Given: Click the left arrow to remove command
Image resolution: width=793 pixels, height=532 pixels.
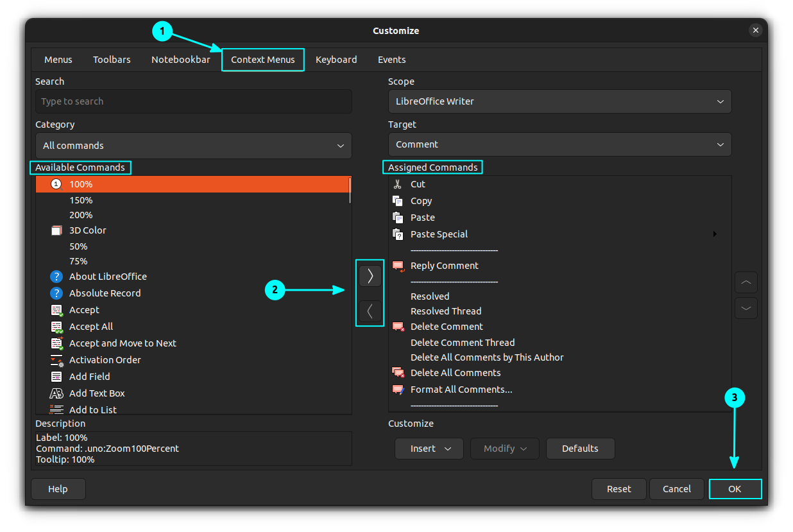Looking at the screenshot, I should [x=370, y=312].
